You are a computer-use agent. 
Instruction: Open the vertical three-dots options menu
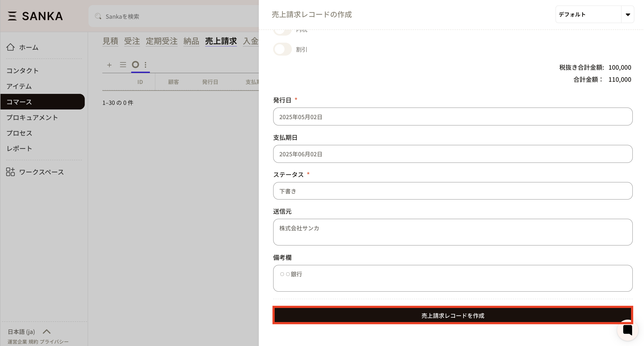(145, 65)
